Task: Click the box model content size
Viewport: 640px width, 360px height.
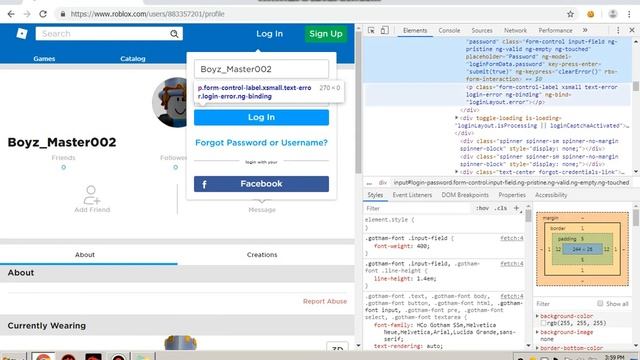Action: pos(582,249)
